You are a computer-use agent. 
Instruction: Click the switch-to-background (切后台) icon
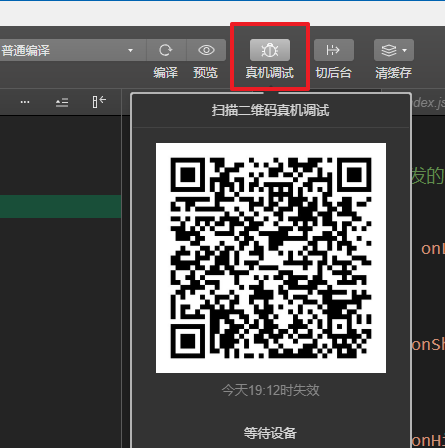click(334, 50)
